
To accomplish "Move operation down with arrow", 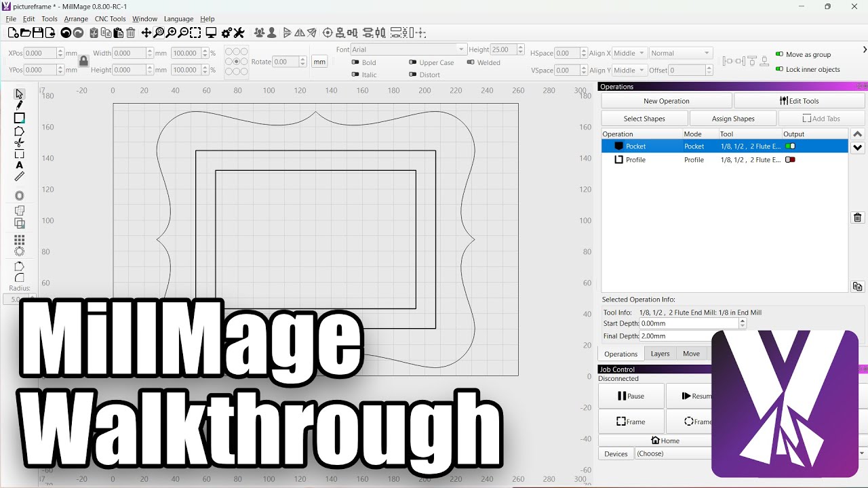I will click(858, 148).
